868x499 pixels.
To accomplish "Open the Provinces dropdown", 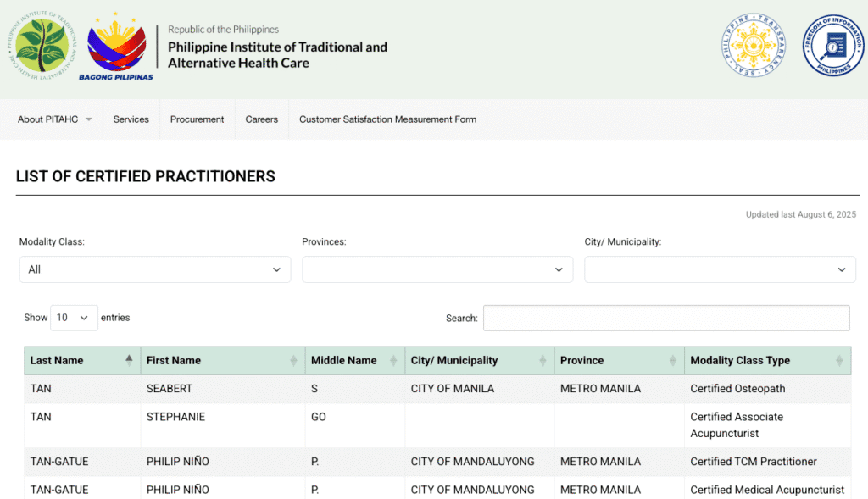I will [x=437, y=269].
